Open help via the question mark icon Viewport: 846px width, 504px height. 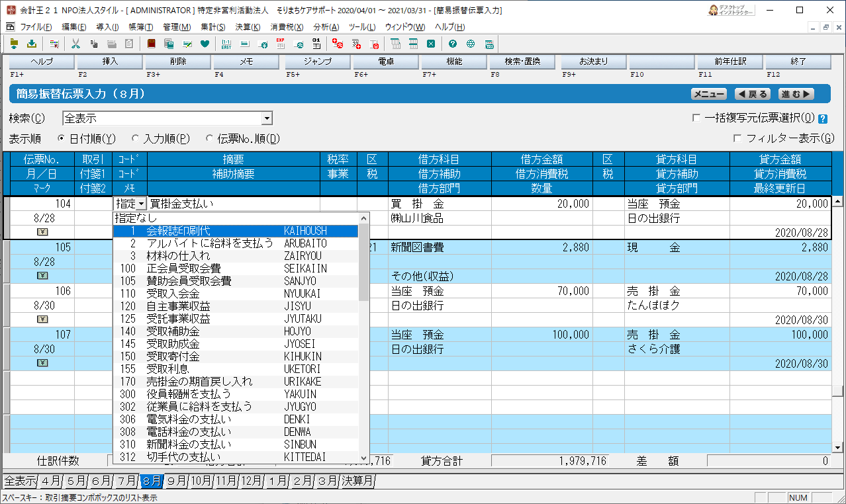click(x=453, y=44)
